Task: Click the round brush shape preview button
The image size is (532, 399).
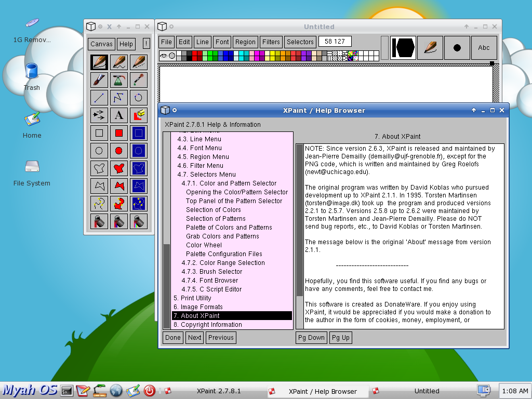Action: [x=457, y=48]
